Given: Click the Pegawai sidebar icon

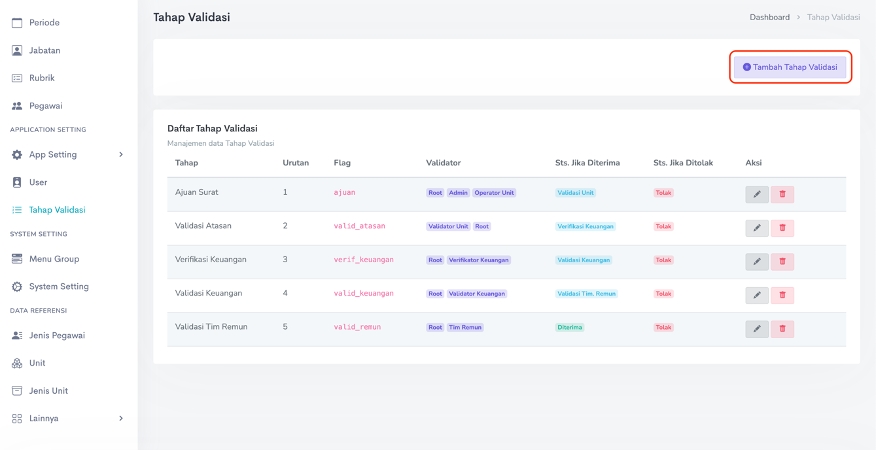Looking at the screenshot, I should pos(17,106).
